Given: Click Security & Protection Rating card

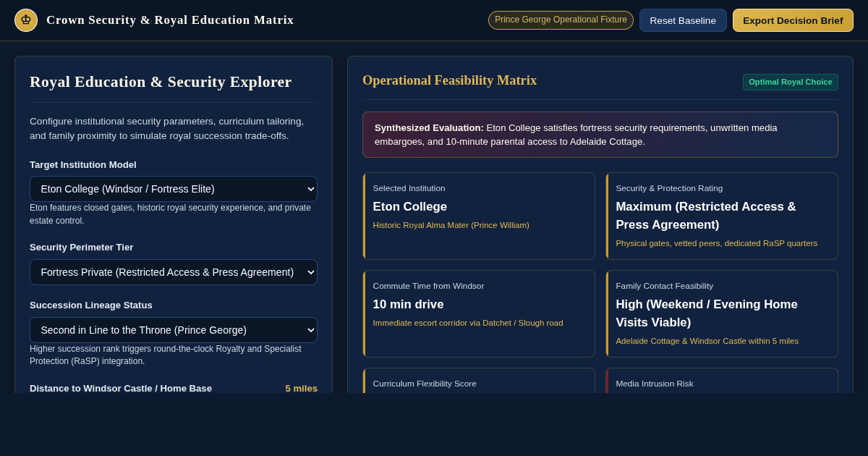Looking at the screenshot, I should tap(722, 216).
